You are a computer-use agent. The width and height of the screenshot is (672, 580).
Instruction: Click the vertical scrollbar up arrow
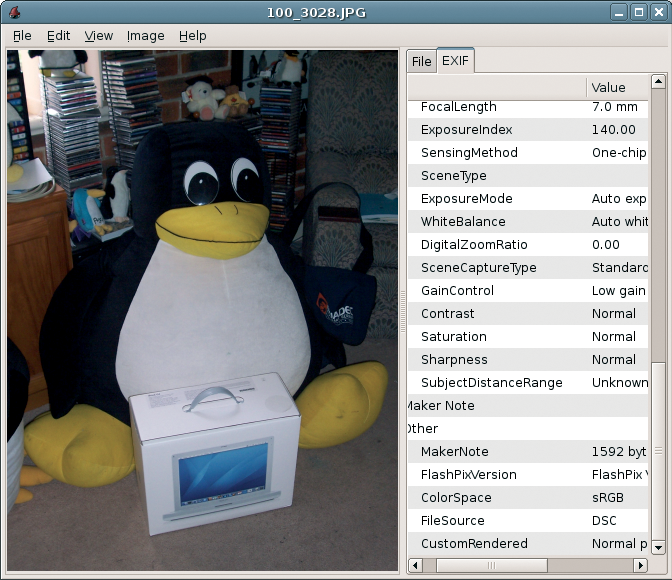pos(658,81)
